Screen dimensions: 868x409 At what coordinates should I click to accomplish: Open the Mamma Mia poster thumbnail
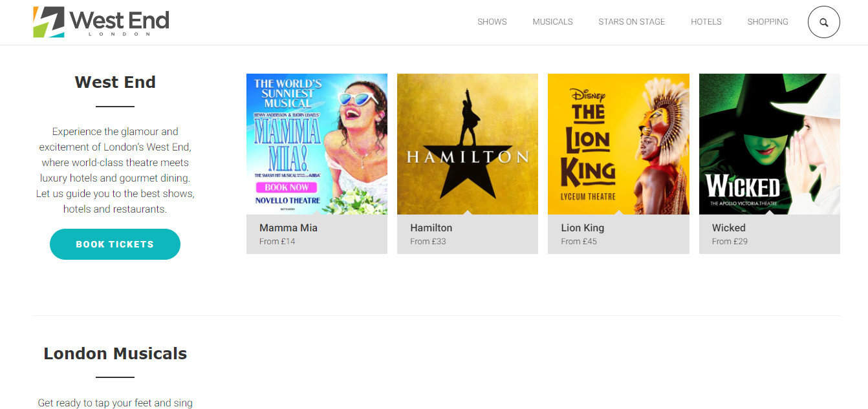click(x=317, y=144)
